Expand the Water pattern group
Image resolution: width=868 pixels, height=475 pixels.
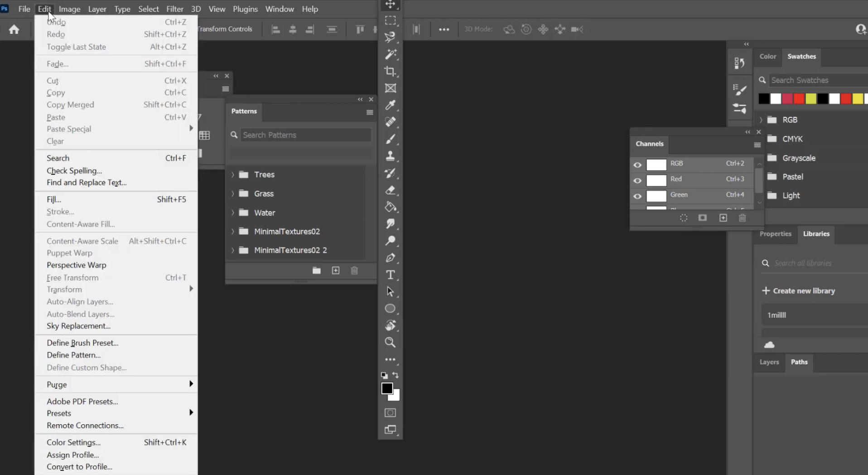233,213
